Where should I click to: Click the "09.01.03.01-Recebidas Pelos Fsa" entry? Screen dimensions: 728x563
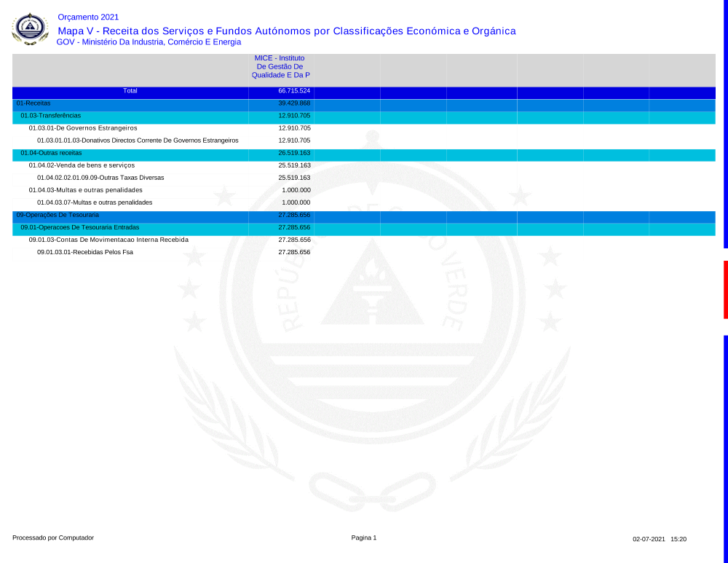point(85,252)
